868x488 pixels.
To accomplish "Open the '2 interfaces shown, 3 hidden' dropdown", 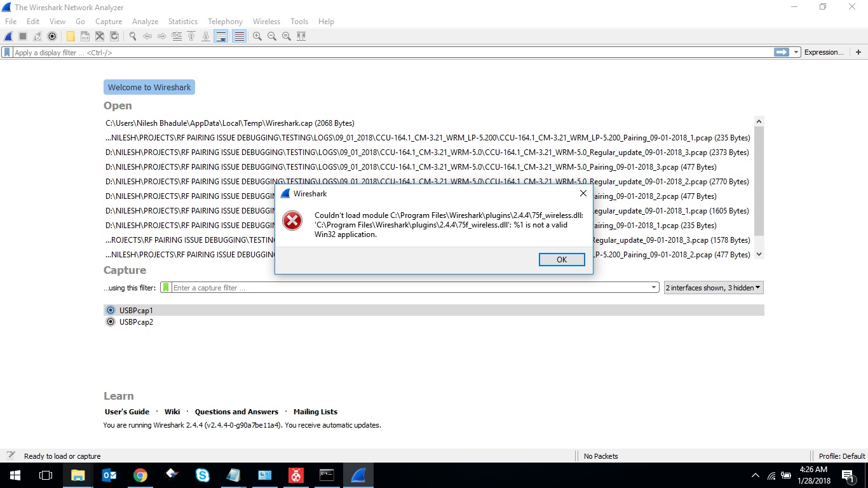I will point(713,288).
